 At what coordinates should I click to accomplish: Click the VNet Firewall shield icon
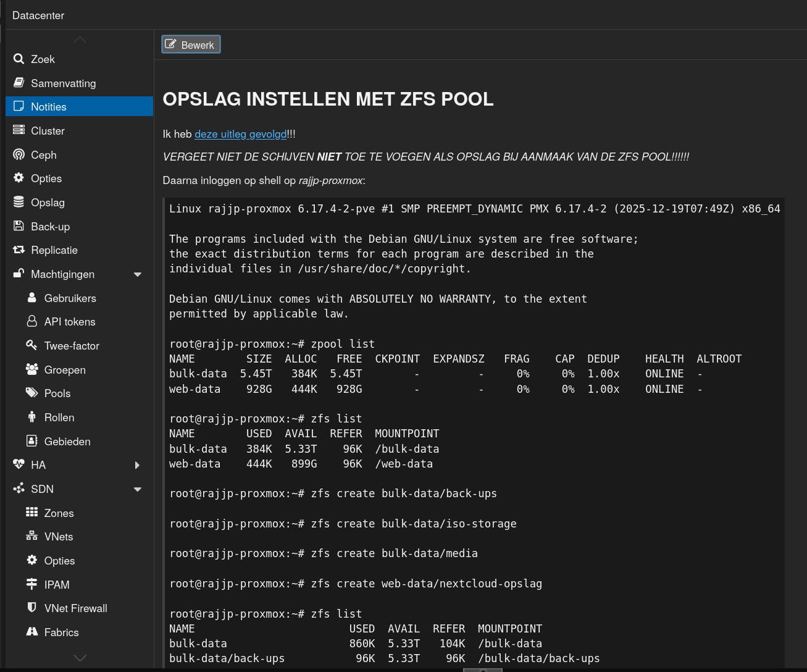point(31,608)
